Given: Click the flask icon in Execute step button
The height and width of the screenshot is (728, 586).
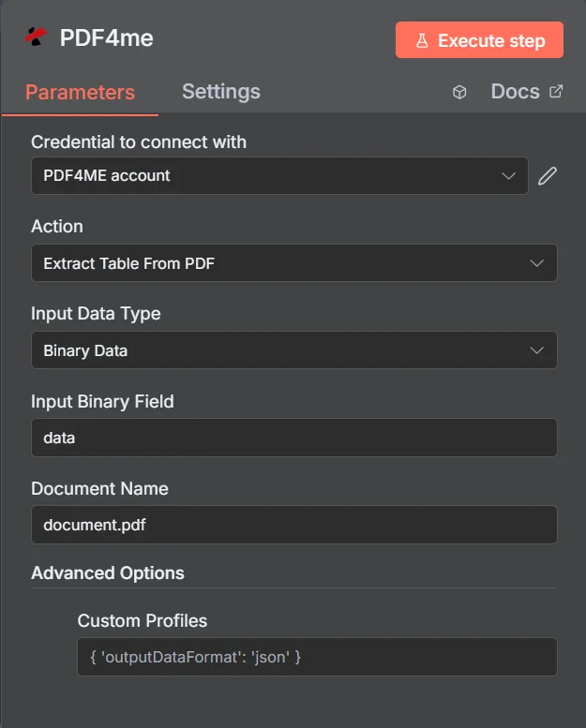Looking at the screenshot, I should coord(422,40).
